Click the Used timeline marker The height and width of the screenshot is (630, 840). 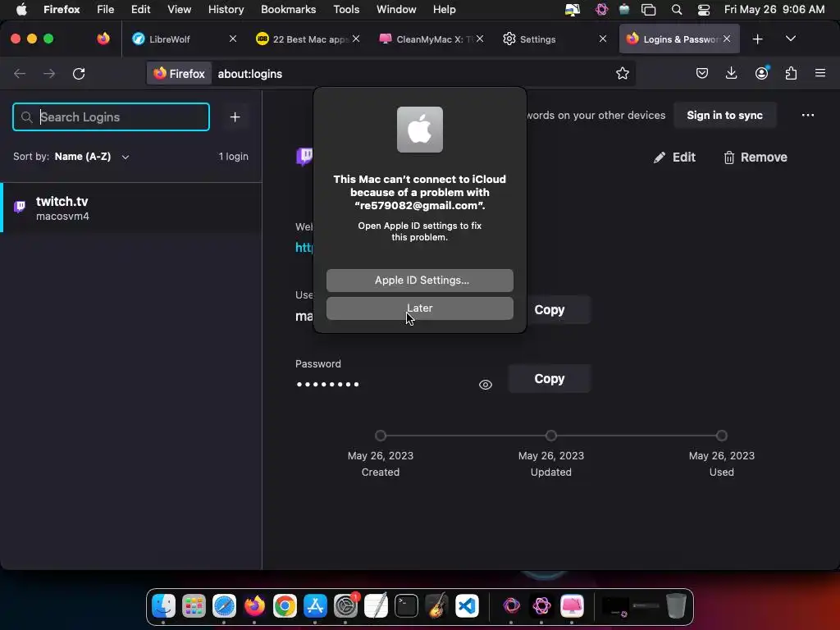[722, 436]
